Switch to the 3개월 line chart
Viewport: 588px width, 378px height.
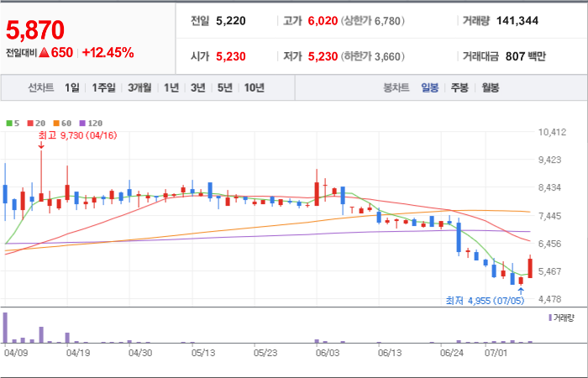(x=139, y=87)
